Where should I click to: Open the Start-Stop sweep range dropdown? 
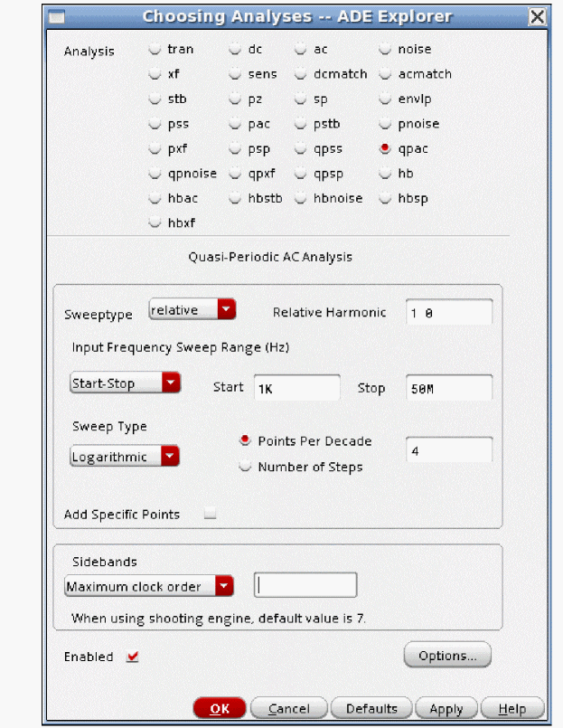[x=126, y=383]
